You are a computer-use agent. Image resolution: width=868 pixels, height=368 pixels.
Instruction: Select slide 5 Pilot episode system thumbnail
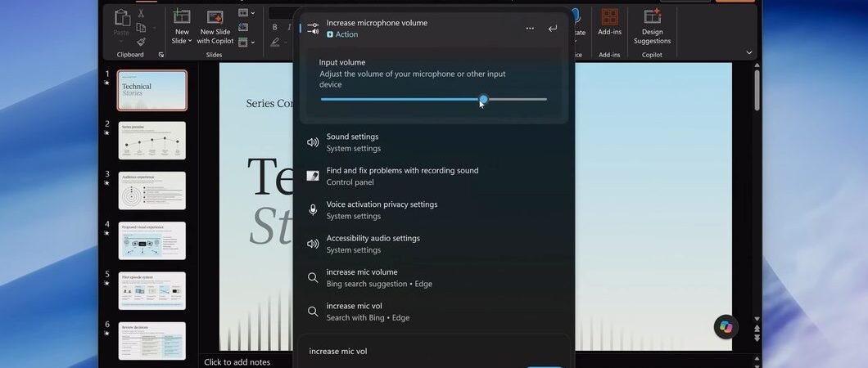pyautogui.click(x=151, y=290)
